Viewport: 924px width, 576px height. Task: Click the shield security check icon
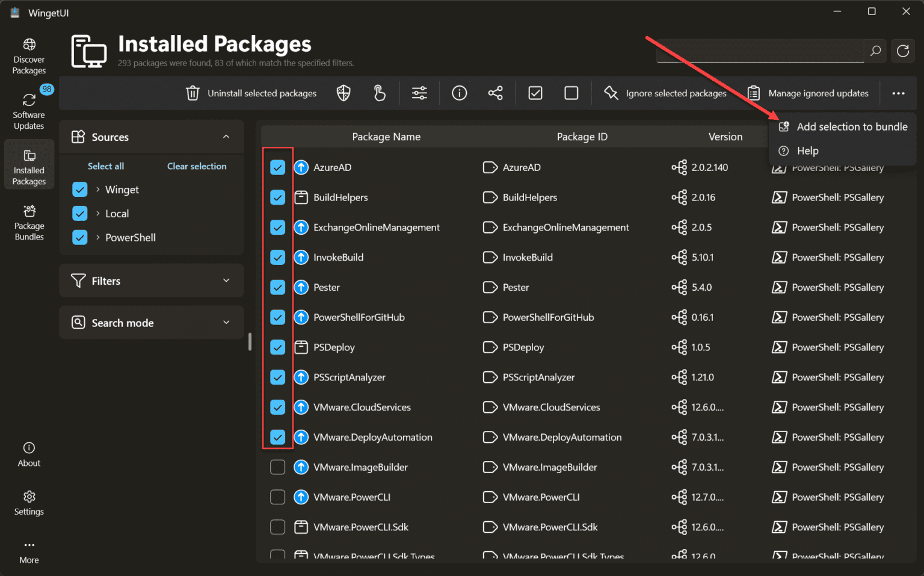pyautogui.click(x=343, y=93)
